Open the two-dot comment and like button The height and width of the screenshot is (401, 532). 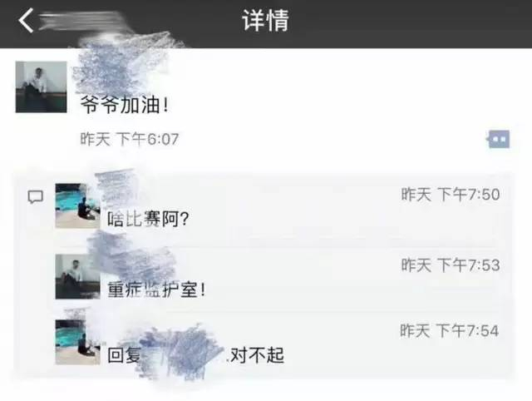pos(498,139)
